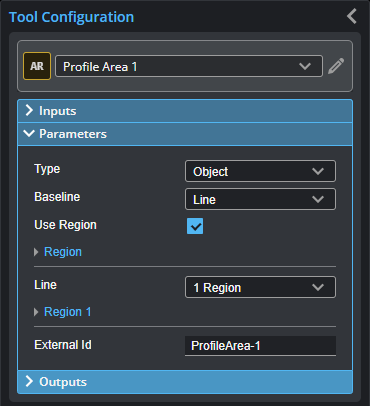
Task: Collapse the Tool Configuration panel with the arrow
Action: point(352,16)
